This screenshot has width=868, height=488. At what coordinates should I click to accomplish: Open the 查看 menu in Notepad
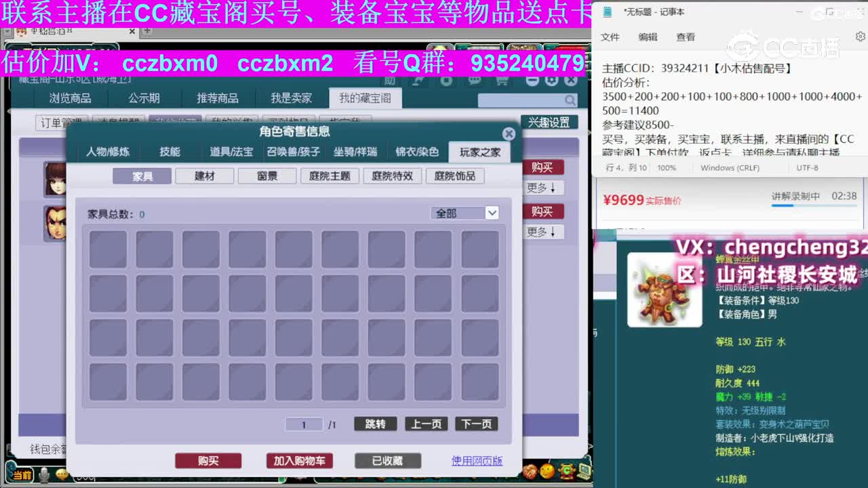pos(686,37)
